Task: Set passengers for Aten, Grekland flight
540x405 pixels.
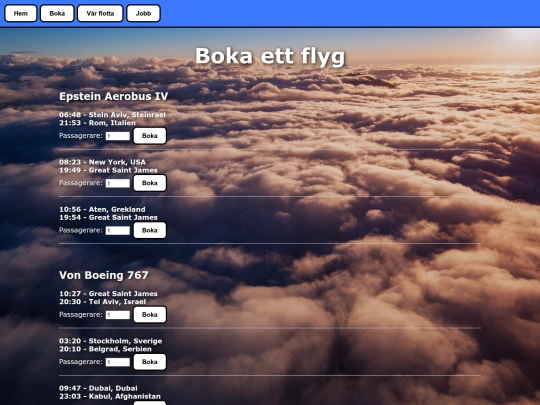Action: point(118,230)
